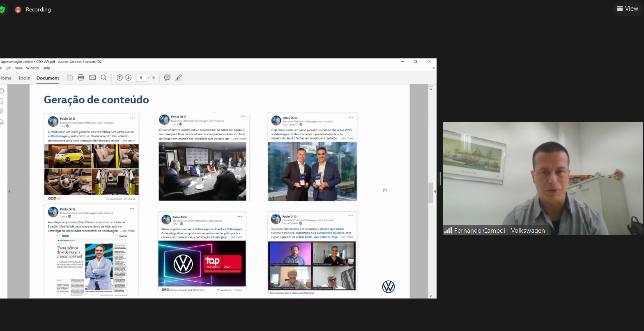Open the Edit menu
Image resolution: width=644 pixels, height=331 pixels.
pos(8,68)
